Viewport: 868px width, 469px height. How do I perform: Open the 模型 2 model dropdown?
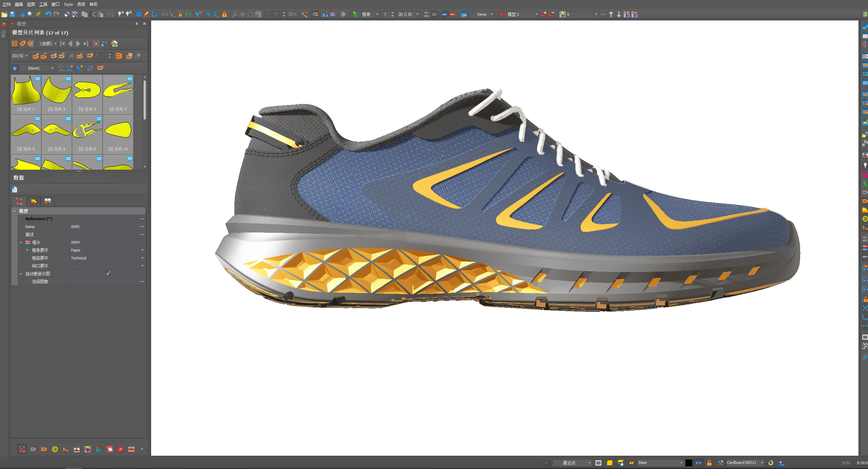coord(536,14)
